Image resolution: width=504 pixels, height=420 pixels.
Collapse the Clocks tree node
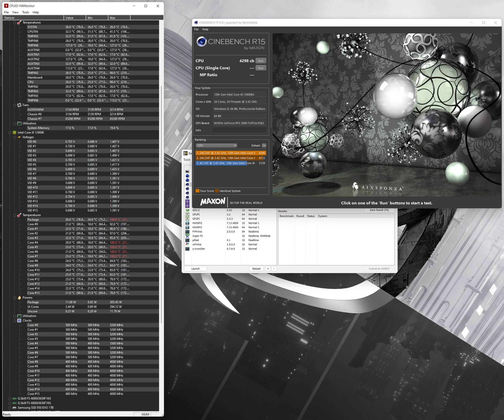point(15,321)
